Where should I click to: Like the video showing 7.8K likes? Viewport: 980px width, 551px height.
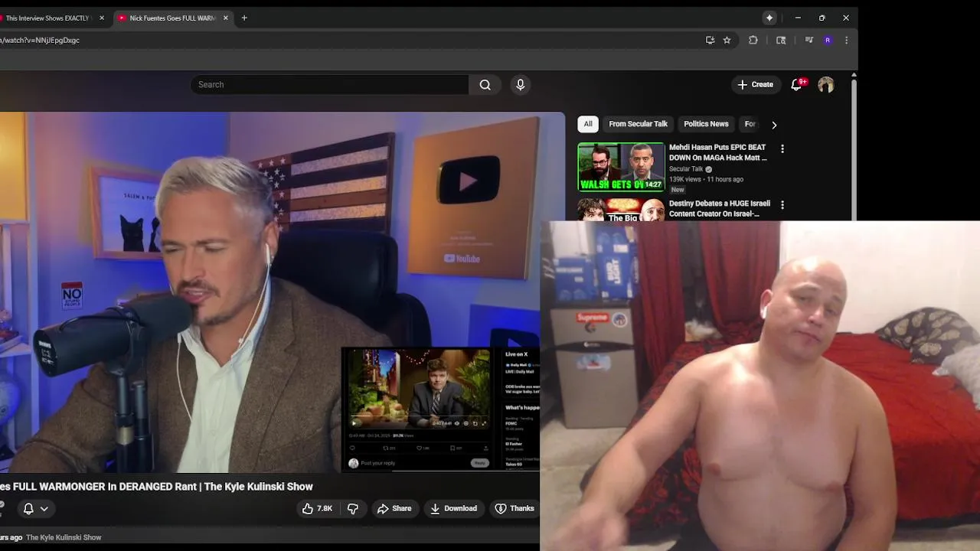(316, 508)
